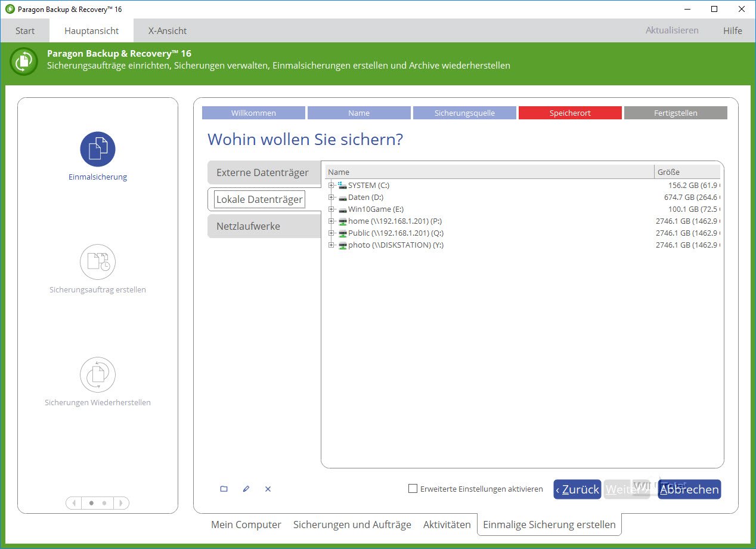Click the Fertigstellen wizard step
Viewport: 756px width, 549px height.
(676, 113)
